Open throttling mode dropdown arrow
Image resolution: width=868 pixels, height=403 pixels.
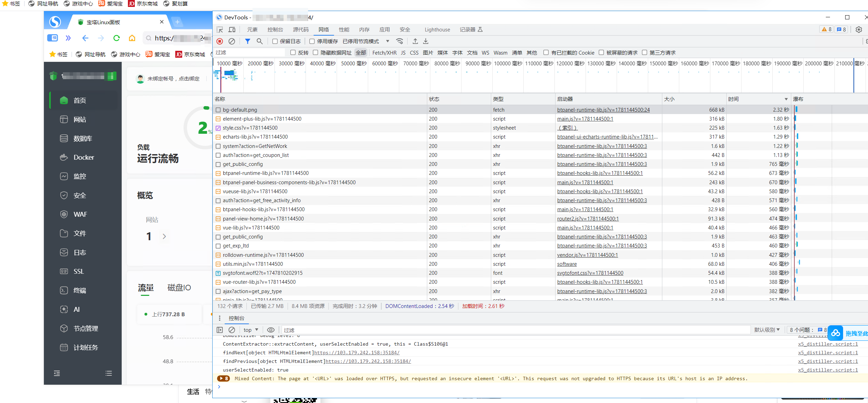388,41
